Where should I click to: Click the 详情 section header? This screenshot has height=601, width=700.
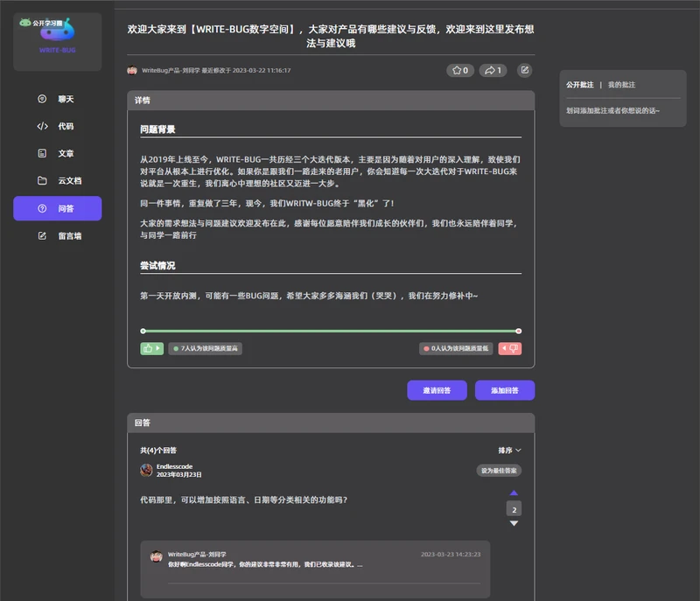tap(331, 101)
